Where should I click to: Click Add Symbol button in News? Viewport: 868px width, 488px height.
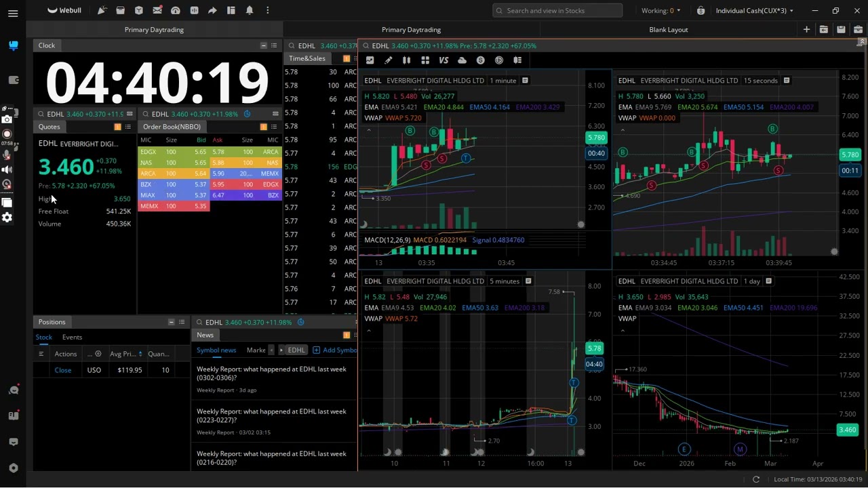coord(336,350)
